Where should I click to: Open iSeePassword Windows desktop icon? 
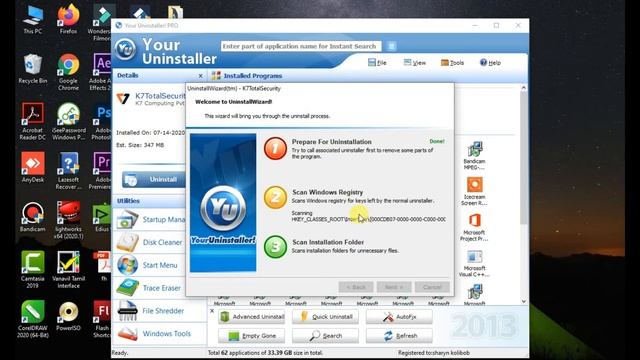[69, 122]
